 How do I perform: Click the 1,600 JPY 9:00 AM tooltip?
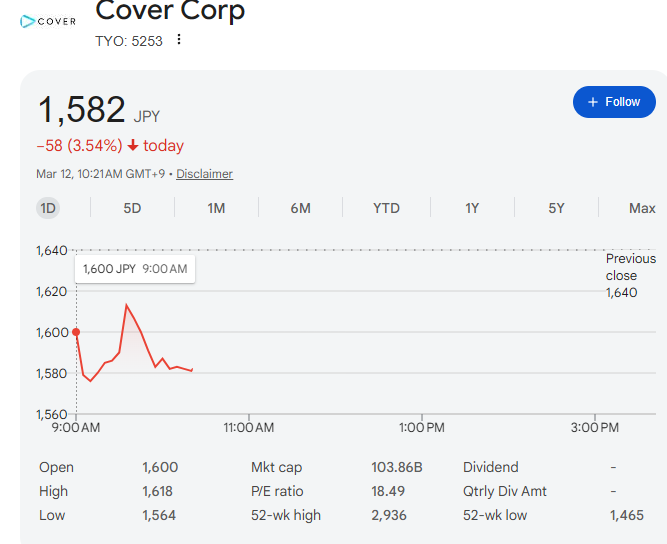click(135, 269)
